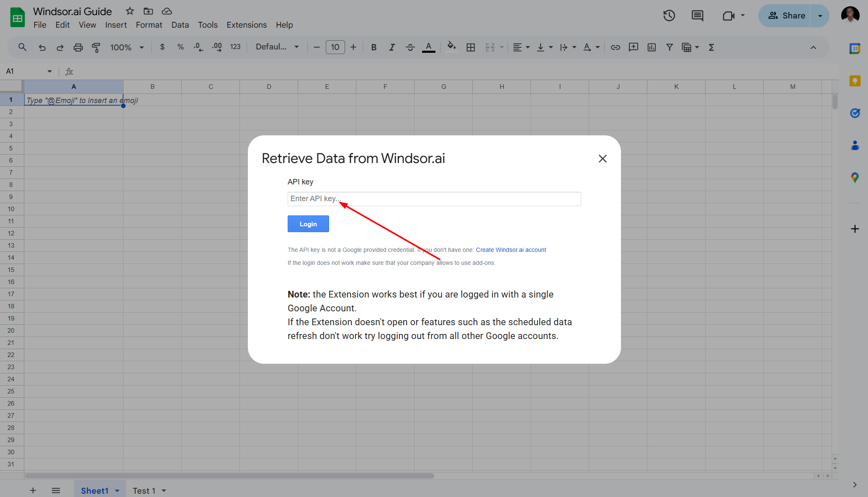
Task: Open the comments history icon
Action: point(697,16)
